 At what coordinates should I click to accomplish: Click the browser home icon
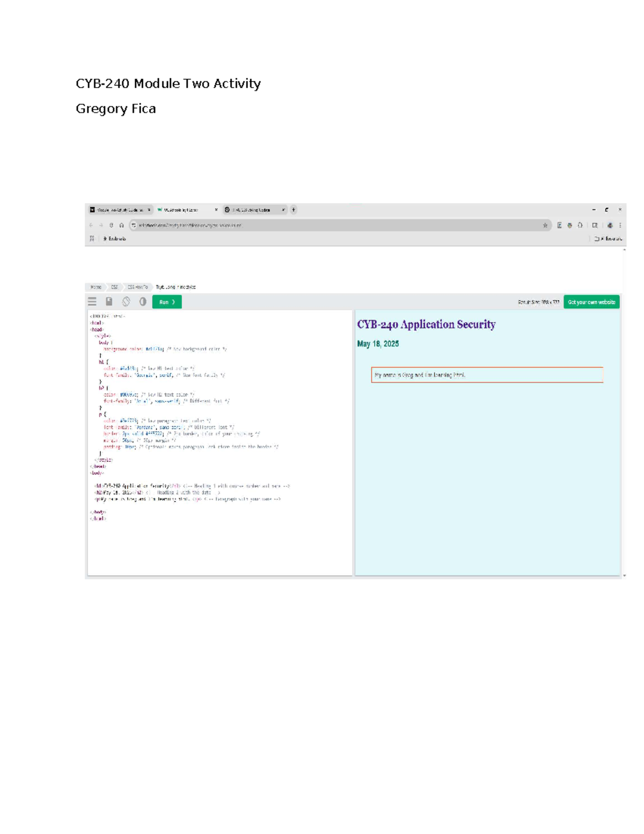(x=122, y=226)
